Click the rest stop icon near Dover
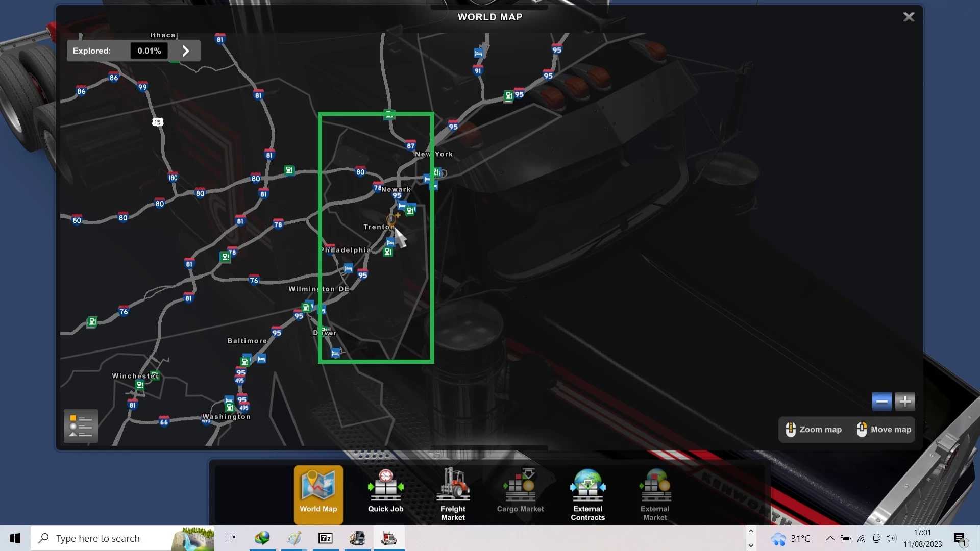Viewport: 980px width, 551px height. tap(335, 353)
